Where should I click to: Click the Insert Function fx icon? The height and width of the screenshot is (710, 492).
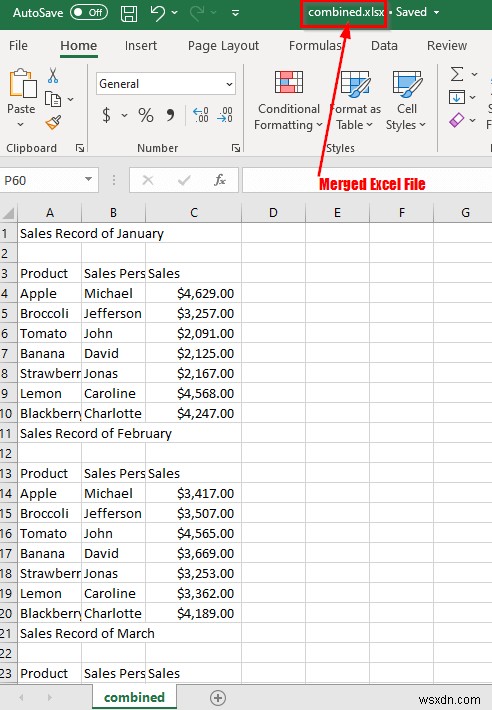point(220,181)
